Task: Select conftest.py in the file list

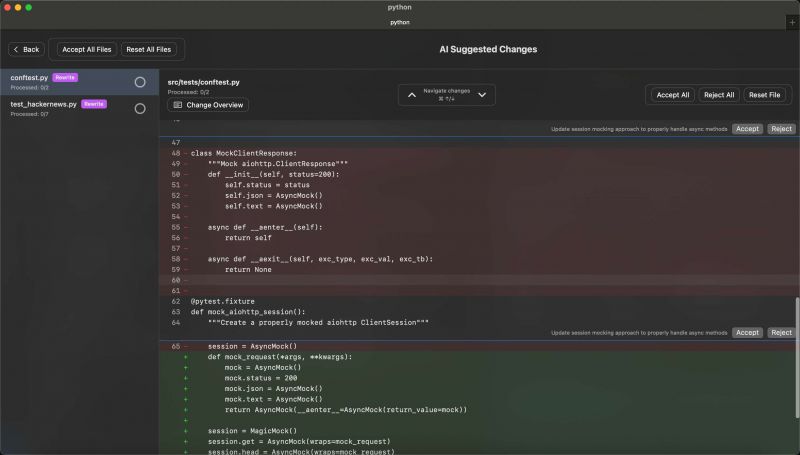Action: pos(79,82)
